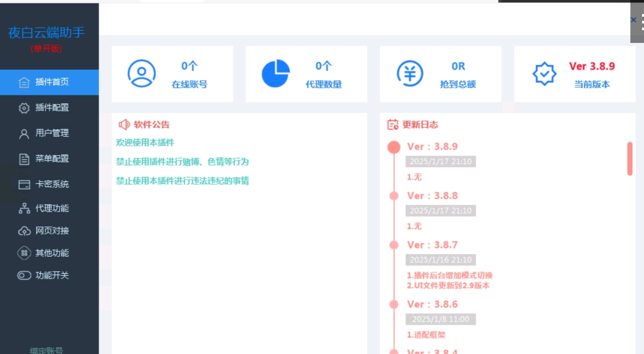
Task: Click the cloud icon beside 网页对接
Action: [x=24, y=231]
